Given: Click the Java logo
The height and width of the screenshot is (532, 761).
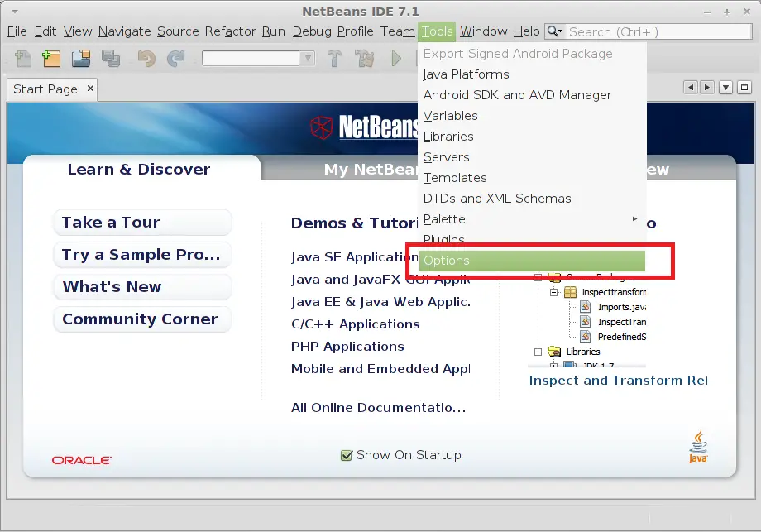Looking at the screenshot, I should point(698,447).
